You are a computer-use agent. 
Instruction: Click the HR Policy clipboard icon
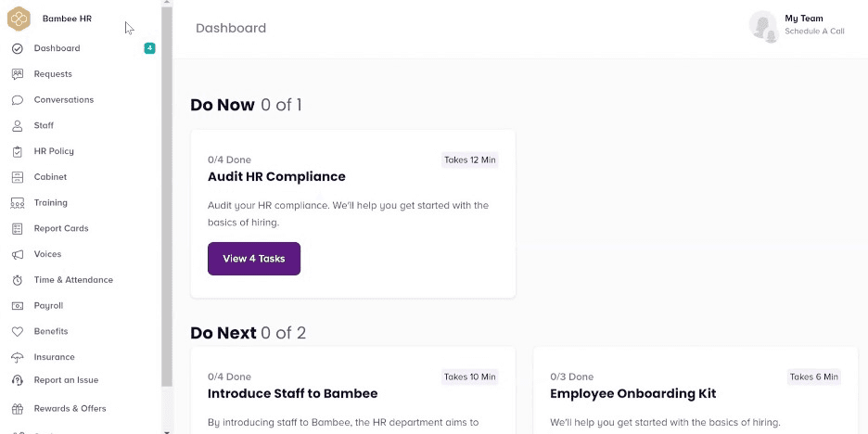tap(17, 151)
